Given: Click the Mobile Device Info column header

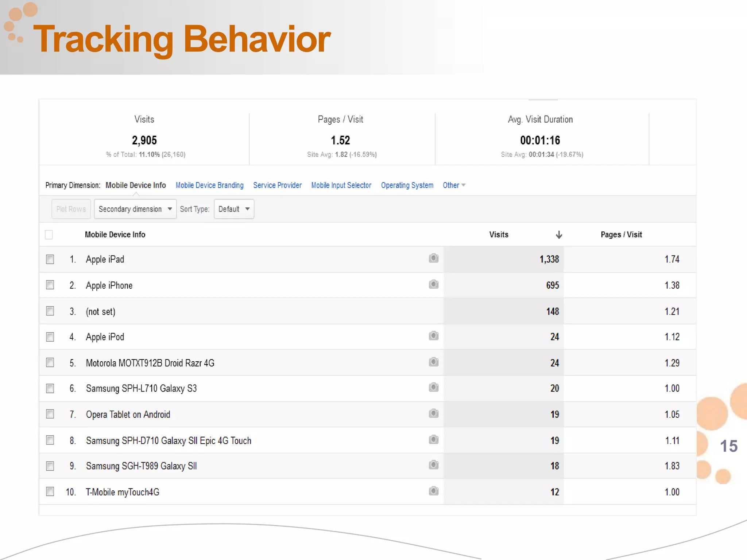Looking at the screenshot, I should (115, 234).
